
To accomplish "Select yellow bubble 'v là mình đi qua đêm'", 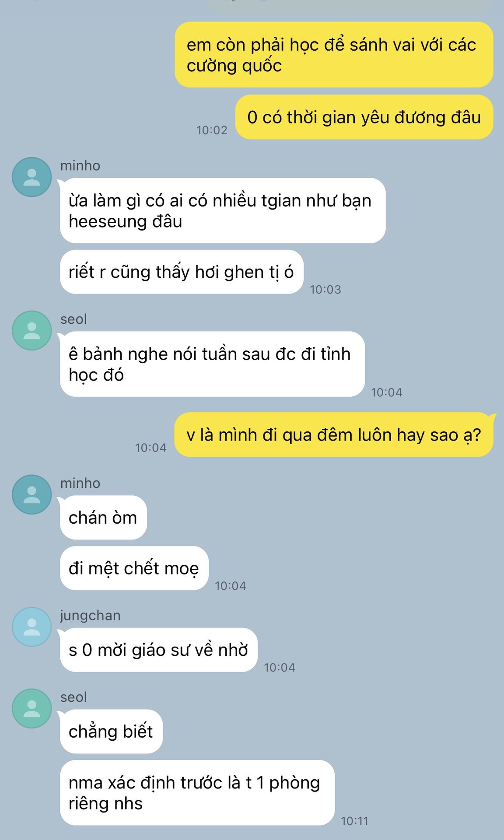I will pyautogui.click(x=334, y=434).
